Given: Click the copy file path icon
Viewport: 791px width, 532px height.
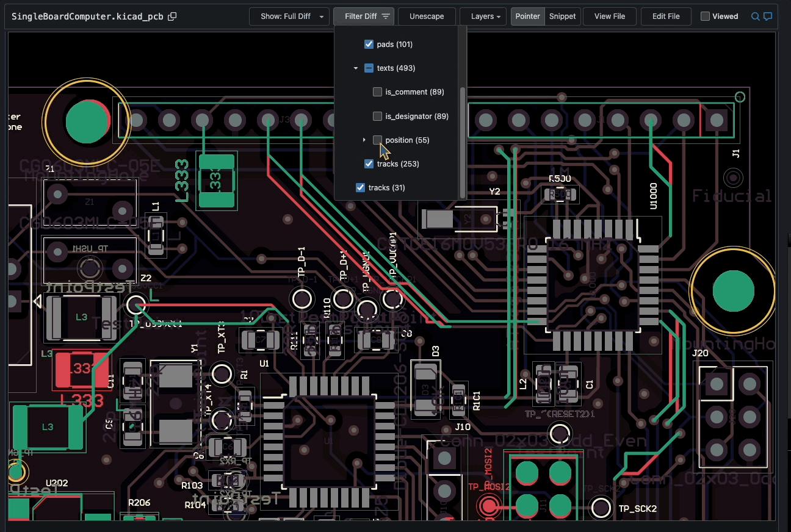Looking at the screenshot, I should (172, 16).
